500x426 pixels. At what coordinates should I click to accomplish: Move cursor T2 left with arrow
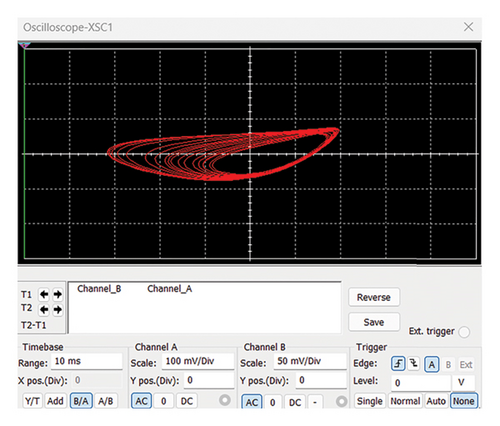(x=44, y=310)
